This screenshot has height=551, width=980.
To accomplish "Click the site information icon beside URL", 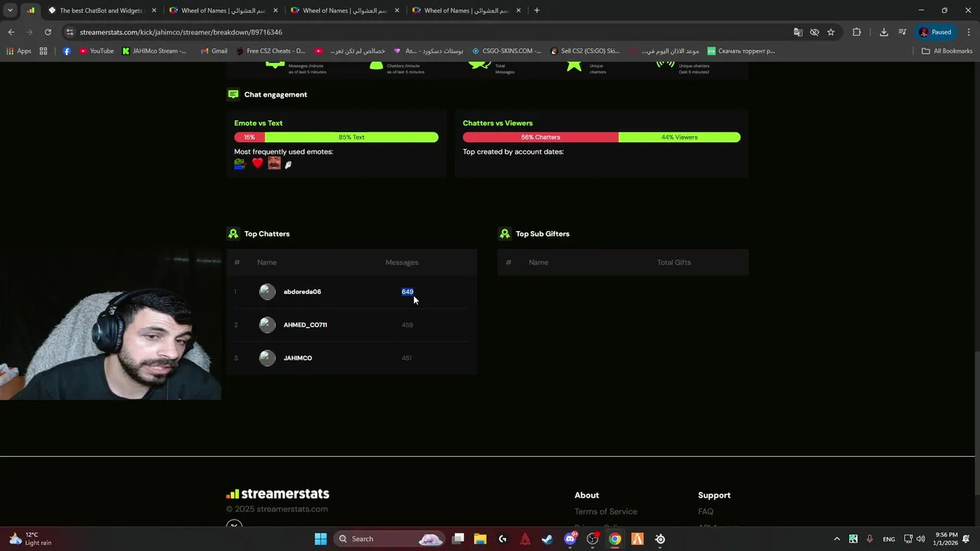I will coord(70,32).
